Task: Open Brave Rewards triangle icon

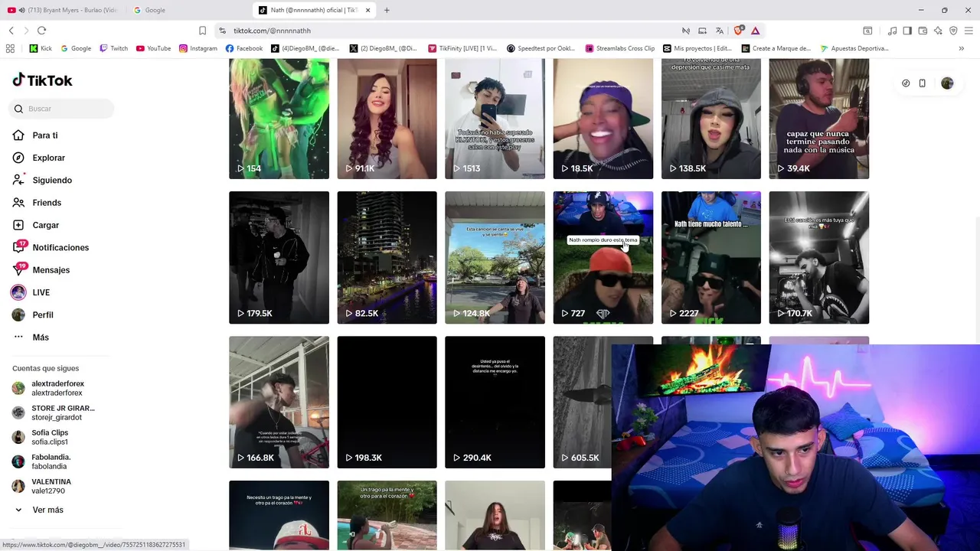Action: 755,31
